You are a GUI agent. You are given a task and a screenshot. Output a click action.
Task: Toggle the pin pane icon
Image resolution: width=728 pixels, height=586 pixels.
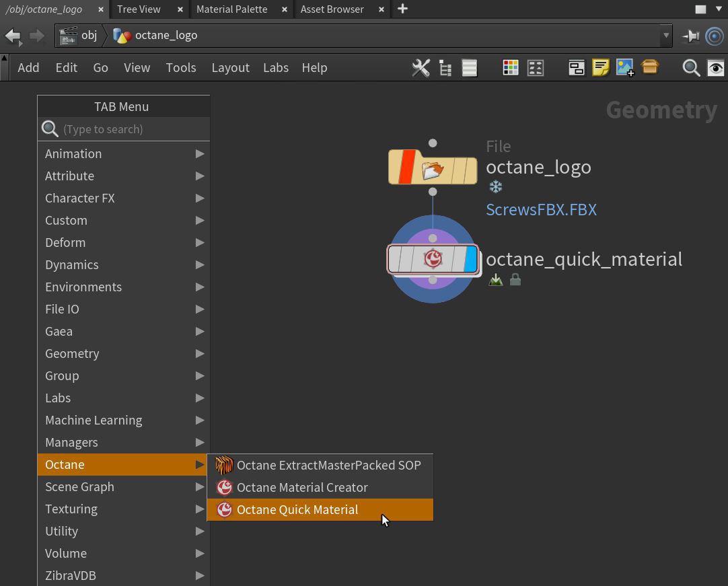[690, 36]
